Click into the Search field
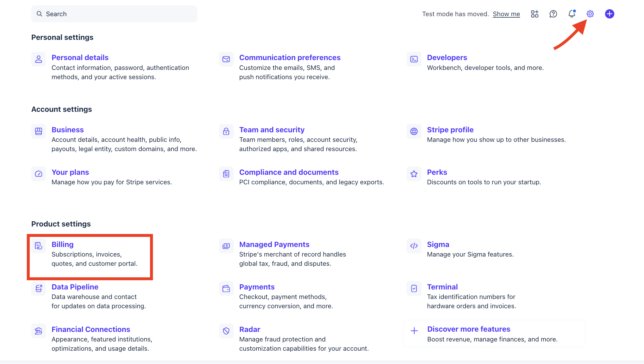Viewport: 644px width, 364px height. pos(114,14)
